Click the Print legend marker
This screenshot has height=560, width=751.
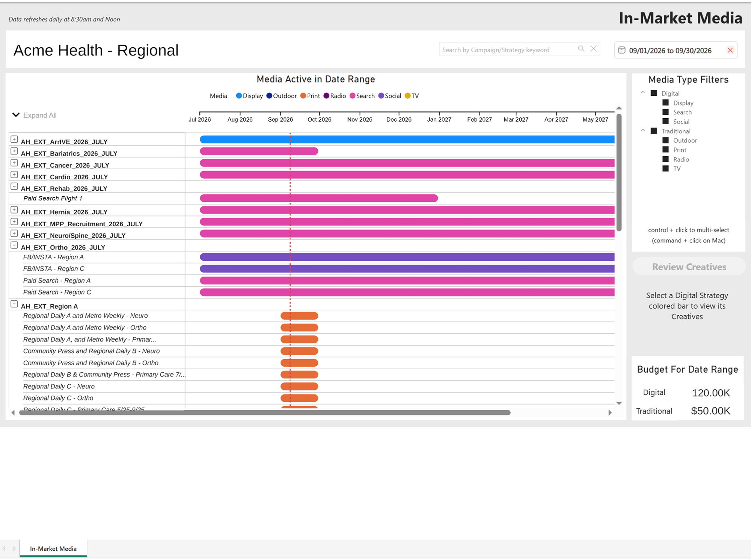[303, 96]
